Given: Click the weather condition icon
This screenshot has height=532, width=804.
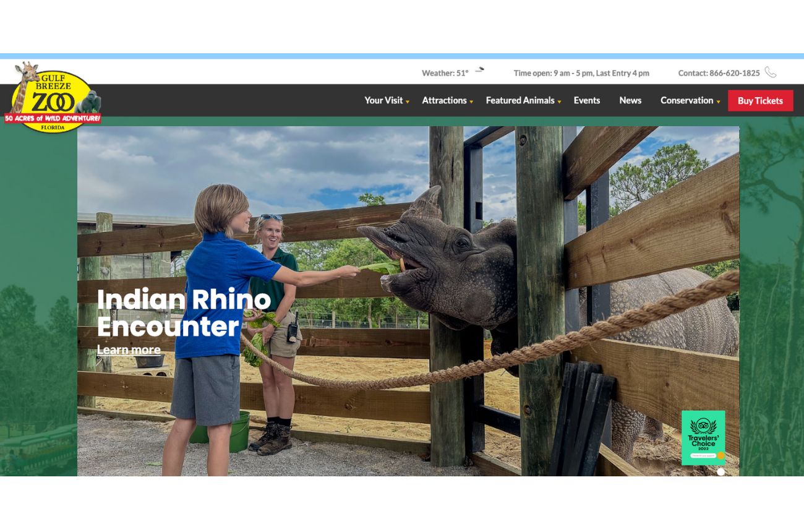Looking at the screenshot, I should [x=479, y=70].
